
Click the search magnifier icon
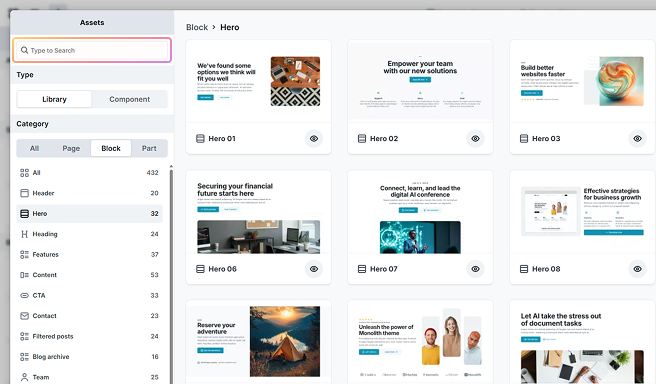pyautogui.click(x=24, y=50)
